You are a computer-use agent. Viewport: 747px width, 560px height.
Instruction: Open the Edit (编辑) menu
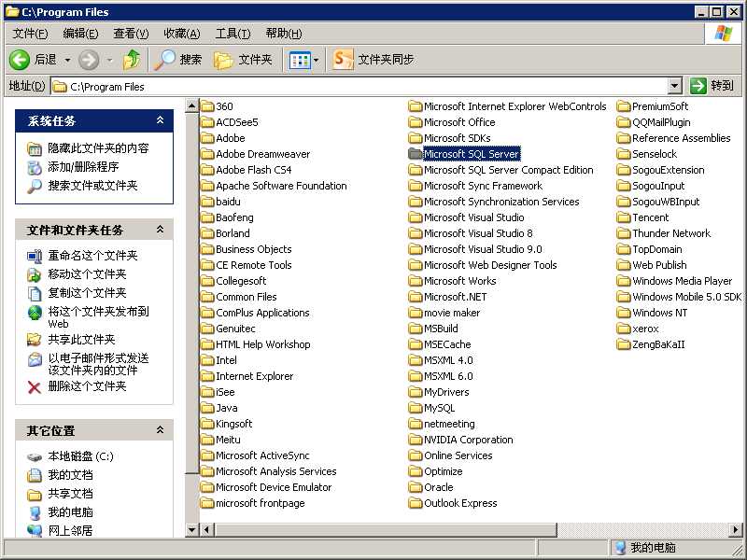tap(80, 34)
